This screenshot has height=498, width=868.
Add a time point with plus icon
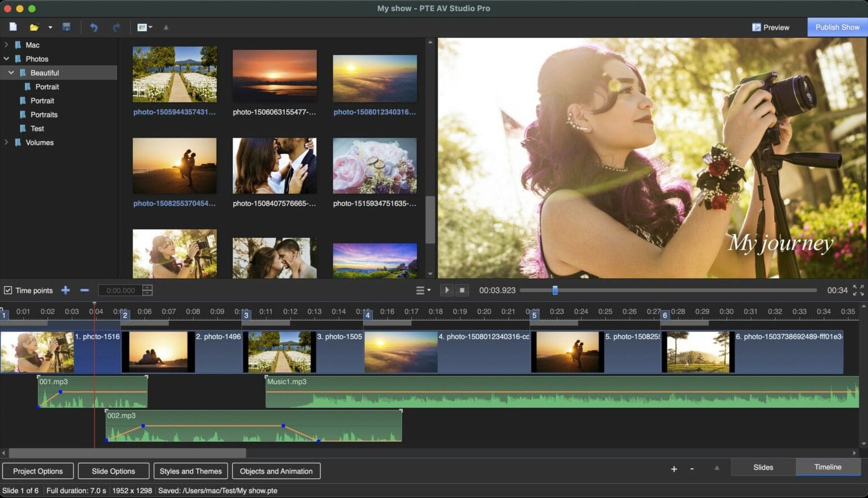(66, 290)
